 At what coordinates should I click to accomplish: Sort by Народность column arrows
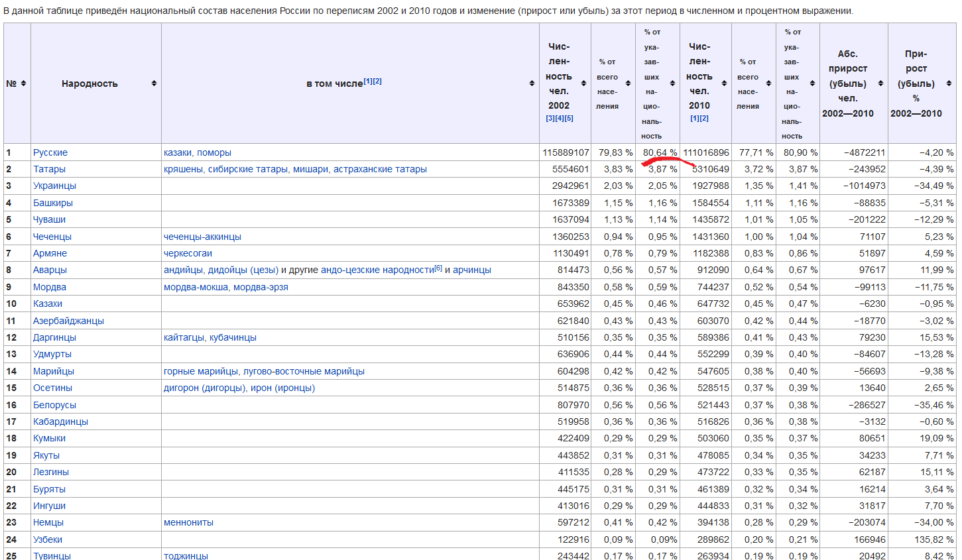point(154,84)
